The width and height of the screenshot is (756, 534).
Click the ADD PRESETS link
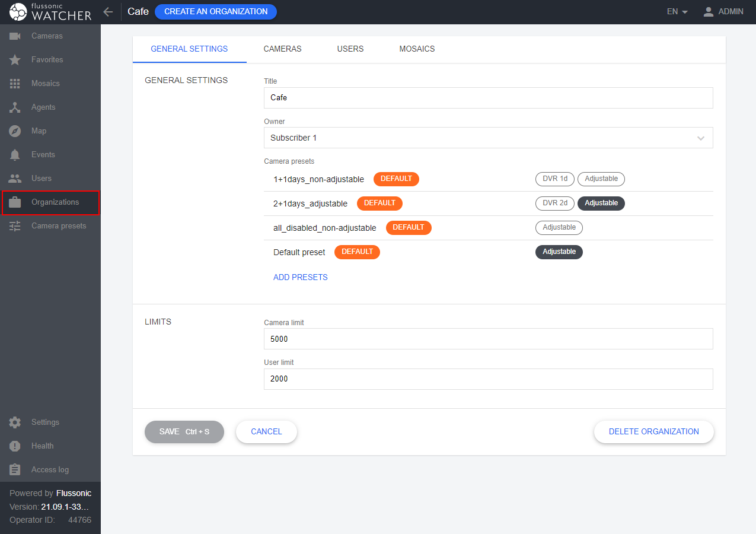click(x=300, y=277)
